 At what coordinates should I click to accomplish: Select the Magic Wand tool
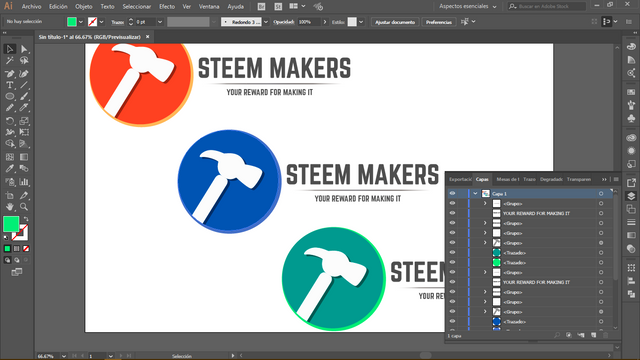10,61
